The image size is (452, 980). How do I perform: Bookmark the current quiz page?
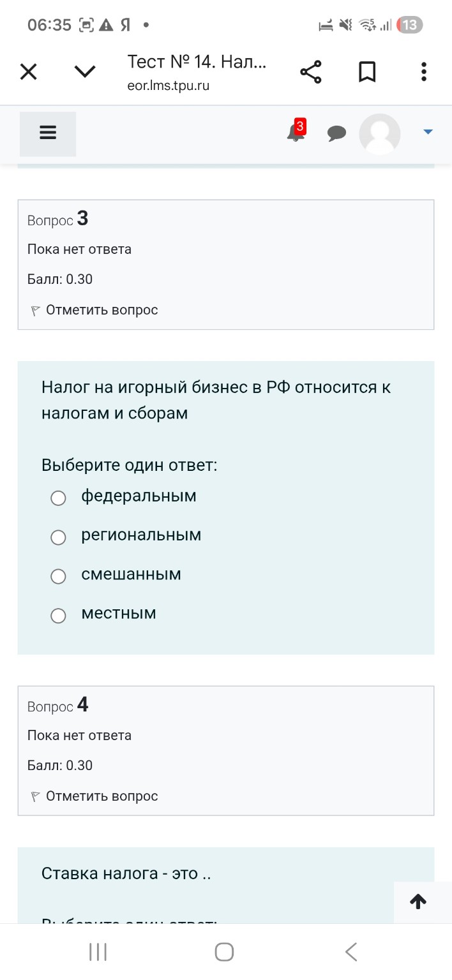367,71
